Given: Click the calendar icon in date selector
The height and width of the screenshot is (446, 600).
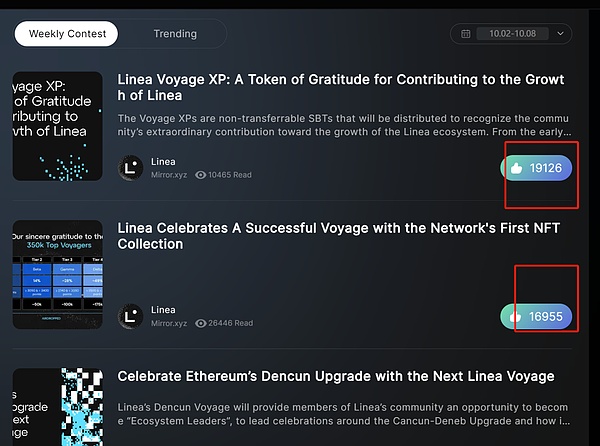Looking at the screenshot, I should pos(467,34).
